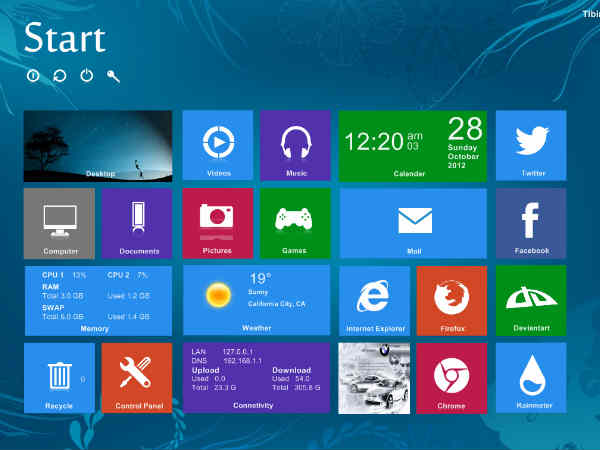Image resolution: width=600 pixels, height=450 pixels.
Task: Open the Computer monitor tile
Action: pos(59,223)
